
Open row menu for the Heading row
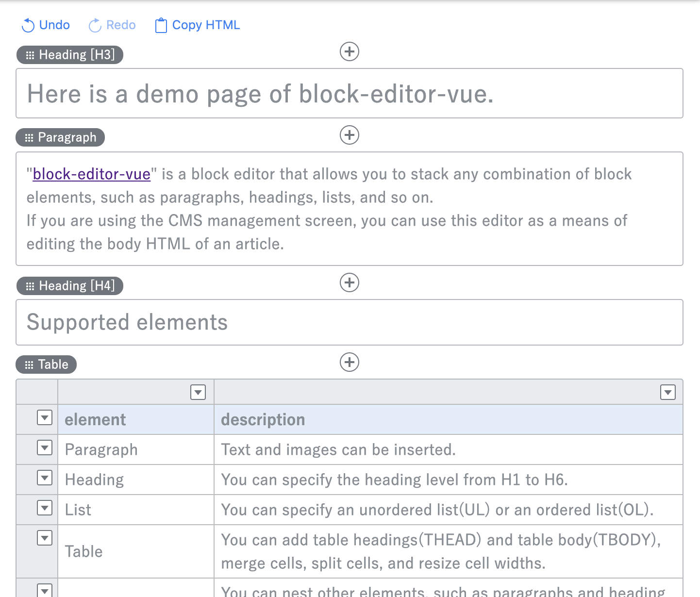45,478
